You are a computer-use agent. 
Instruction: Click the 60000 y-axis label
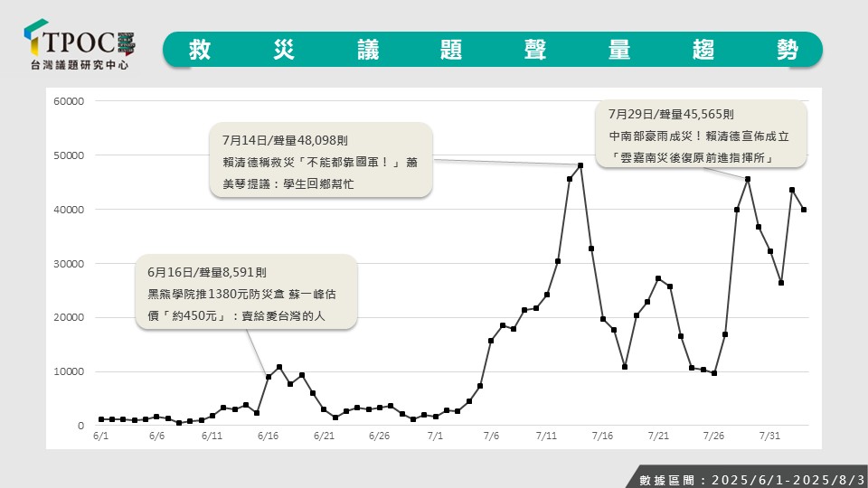point(69,101)
